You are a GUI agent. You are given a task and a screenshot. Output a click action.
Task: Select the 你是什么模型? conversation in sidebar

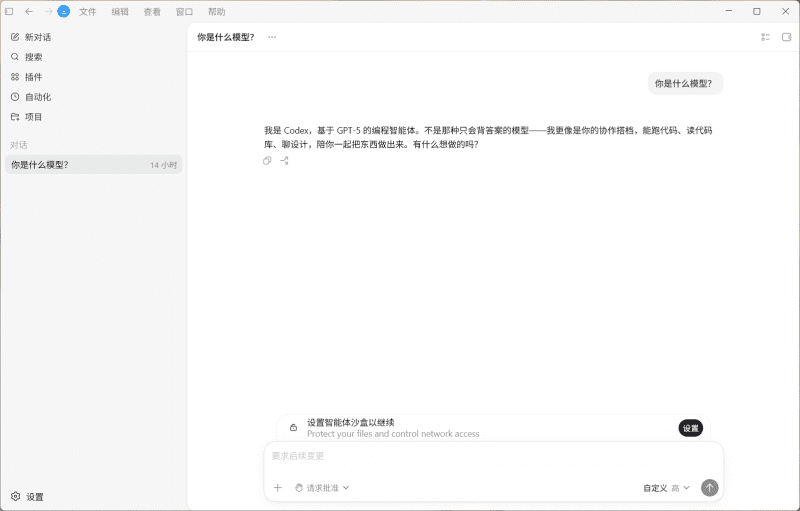(93, 165)
